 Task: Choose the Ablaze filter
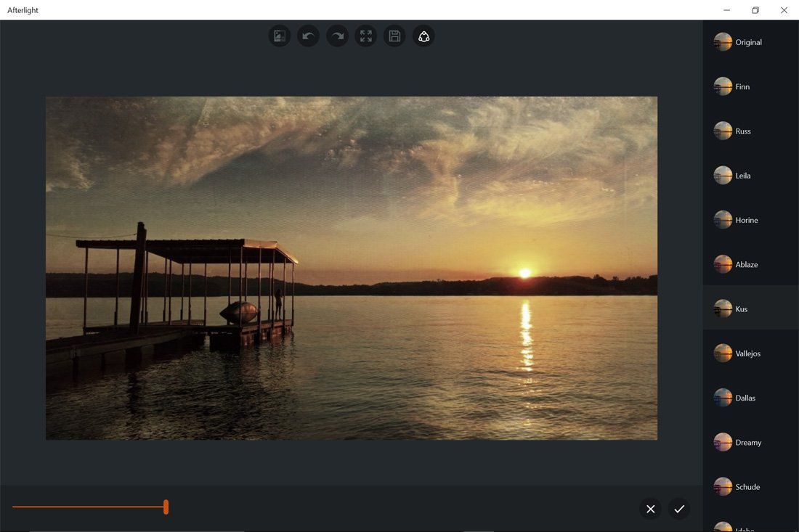(748, 264)
